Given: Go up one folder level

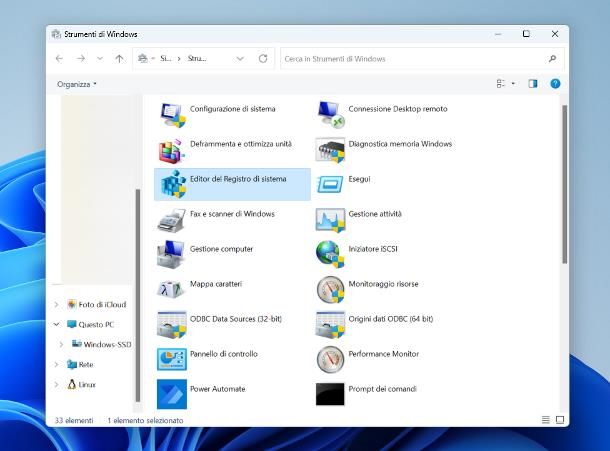Looking at the screenshot, I should click(x=119, y=58).
